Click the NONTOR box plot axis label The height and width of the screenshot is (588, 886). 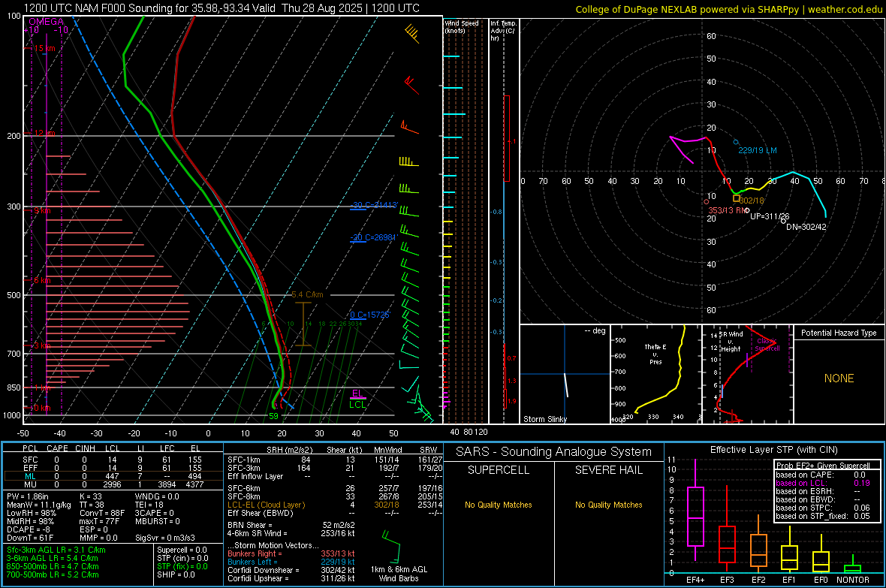[853, 580]
